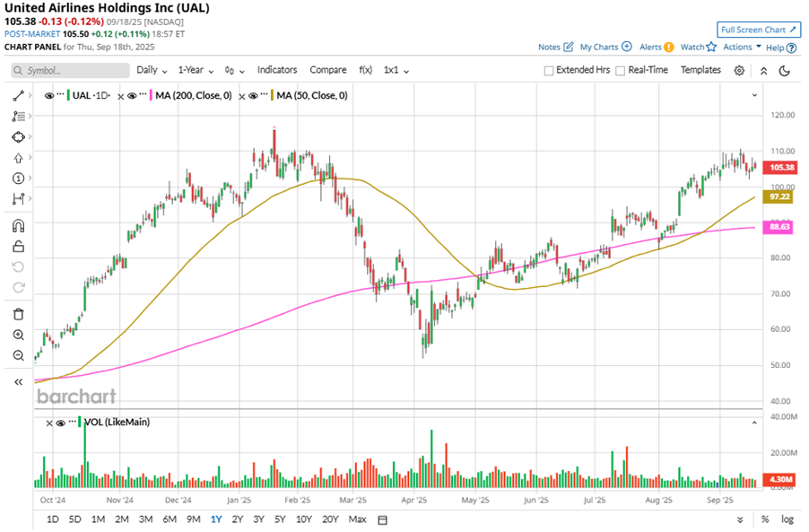The width and height of the screenshot is (809, 532).
Task: Click the MA 200 magenta color swatch
Action: (x=152, y=95)
